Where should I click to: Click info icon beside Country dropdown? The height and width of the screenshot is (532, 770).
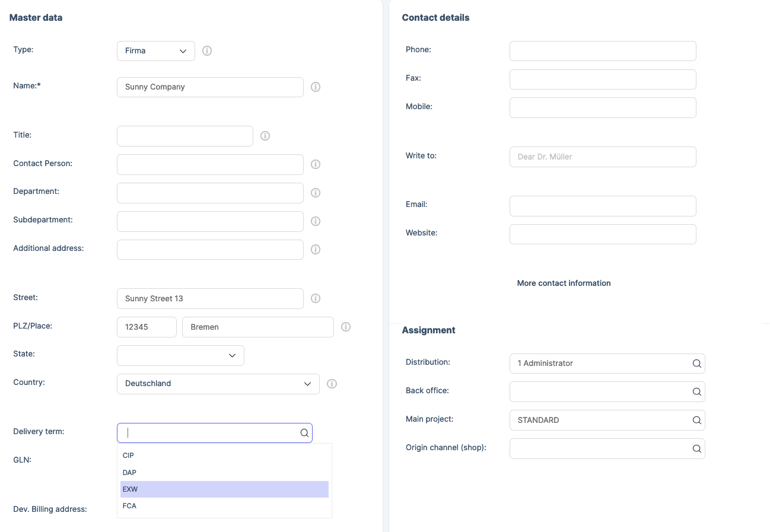tap(332, 384)
